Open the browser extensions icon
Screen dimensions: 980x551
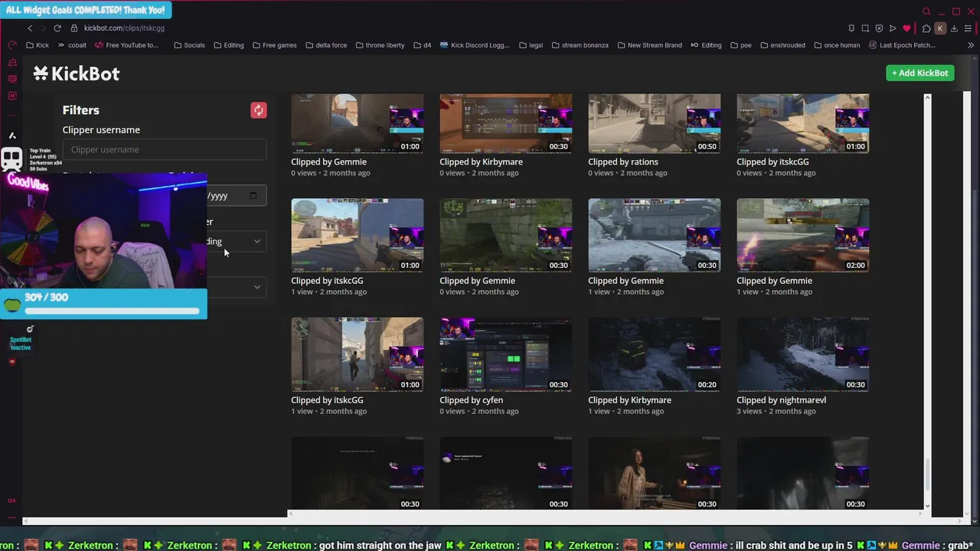(926, 28)
